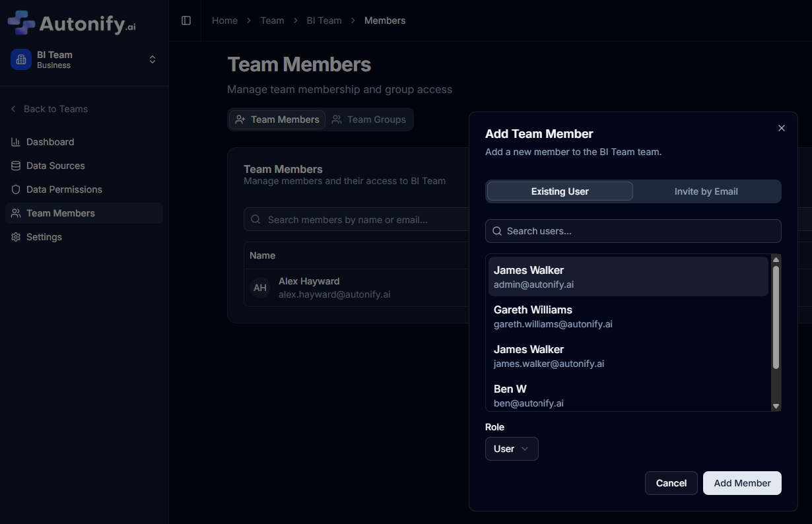Image resolution: width=812 pixels, height=524 pixels.
Task: Click the Settings gear icon
Action: [x=16, y=237]
